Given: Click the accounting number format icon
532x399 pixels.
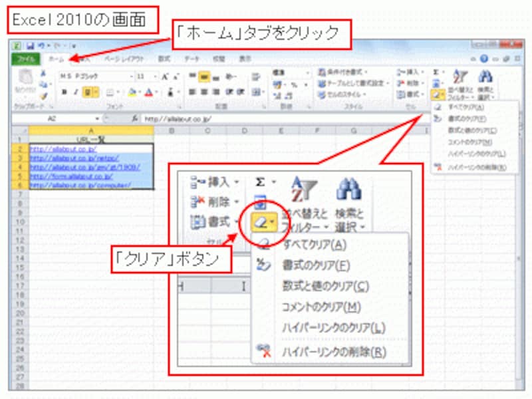Looking at the screenshot, I should coord(277,85).
